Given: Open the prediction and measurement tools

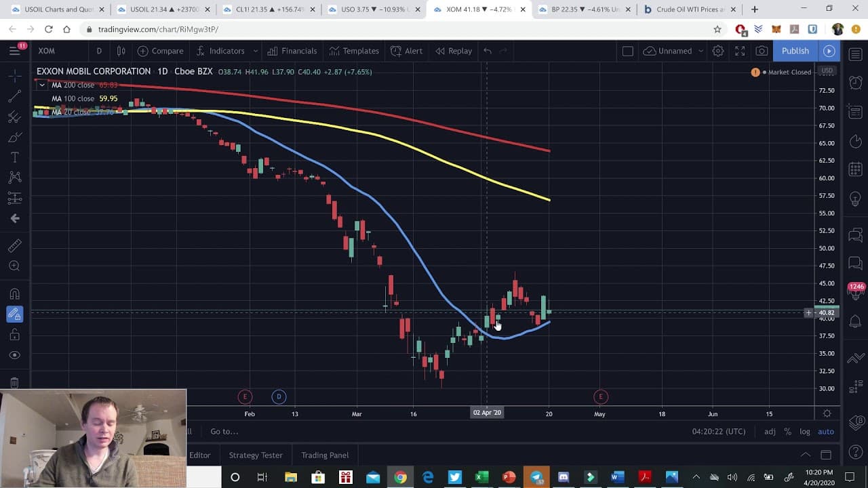Looking at the screenshot, I should pyautogui.click(x=14, y=198).
